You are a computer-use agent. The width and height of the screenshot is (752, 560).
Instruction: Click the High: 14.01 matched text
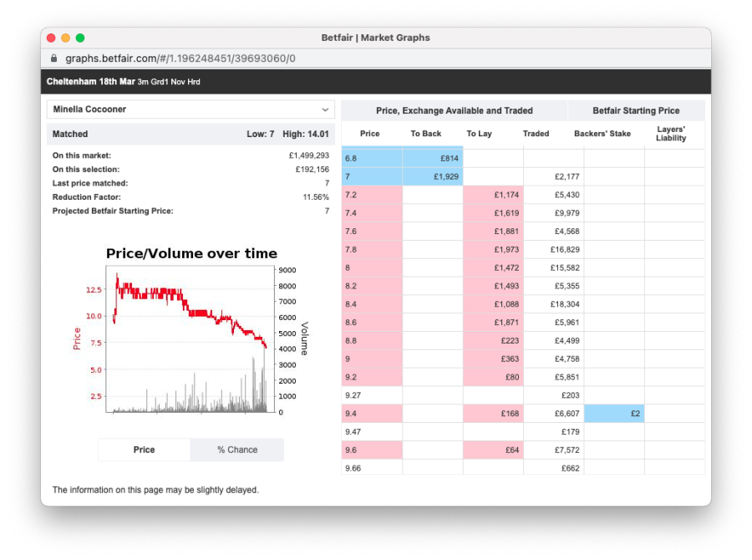point(306,134)
